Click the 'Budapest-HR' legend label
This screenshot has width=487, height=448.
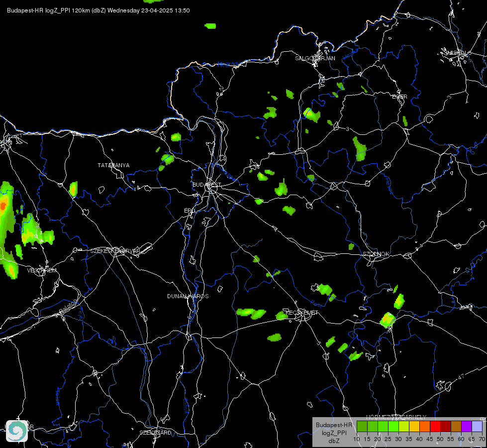(334, 425)
